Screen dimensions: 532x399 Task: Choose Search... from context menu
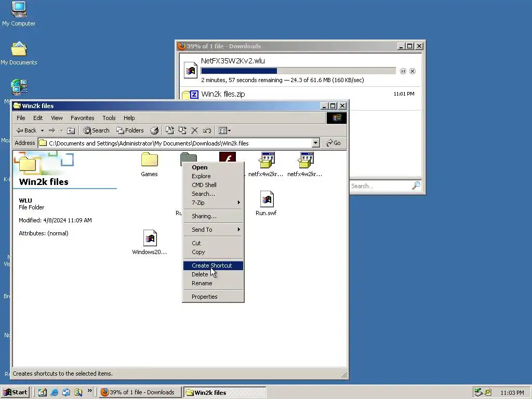point(213,194)
